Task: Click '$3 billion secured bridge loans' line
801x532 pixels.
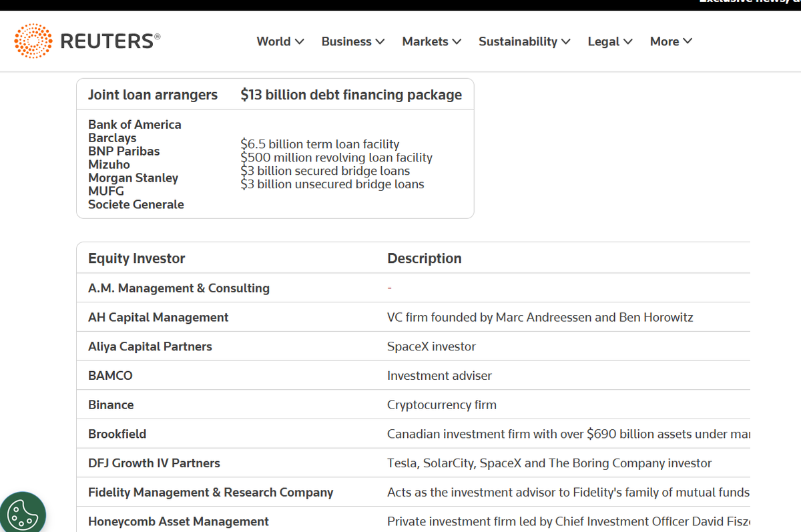Action: [x=325, y=171]
